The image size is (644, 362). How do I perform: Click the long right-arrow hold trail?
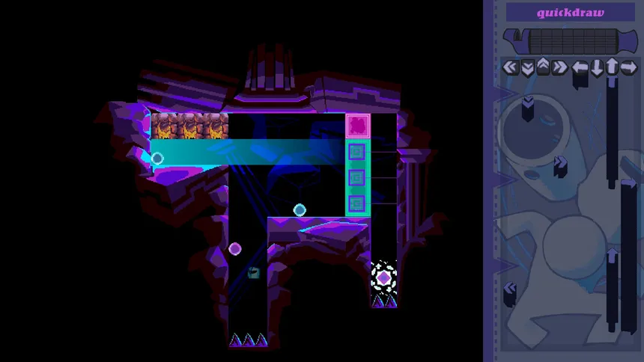(629, 255)
